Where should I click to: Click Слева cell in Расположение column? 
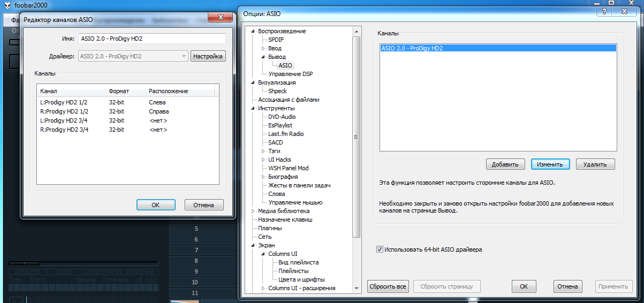[157, 102]
